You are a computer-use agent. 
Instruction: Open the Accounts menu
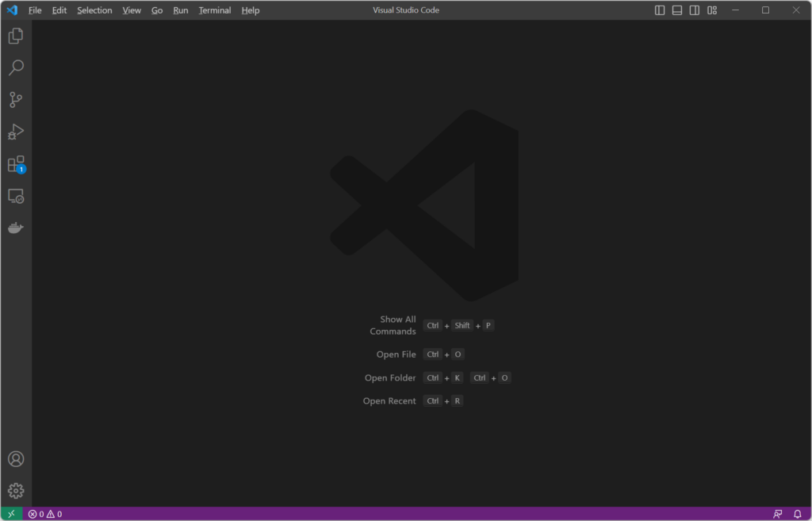tap(16, 459)
